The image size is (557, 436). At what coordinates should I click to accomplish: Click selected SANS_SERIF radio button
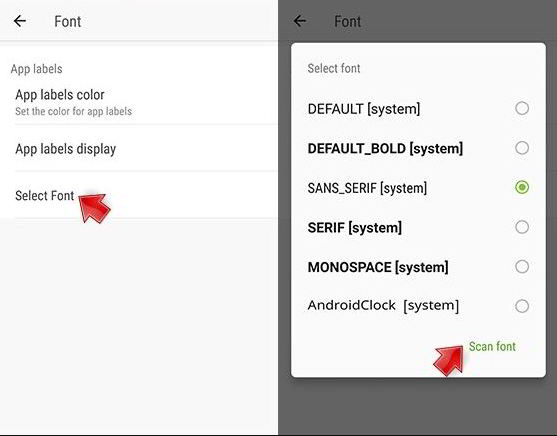pos(522,187)
